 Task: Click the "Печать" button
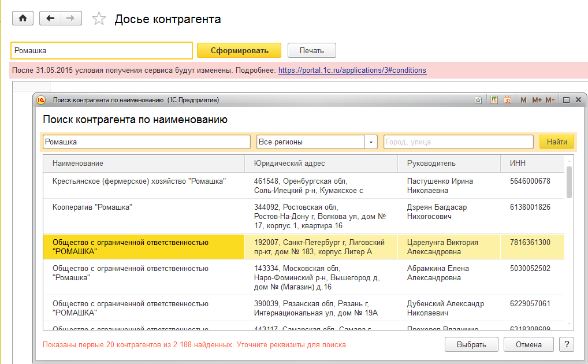(311, 50)
